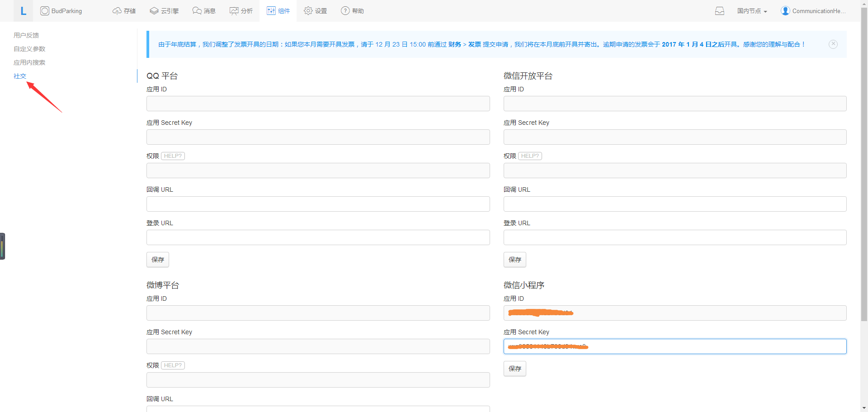Click HELP? beside 微博平台 权限

173,365
